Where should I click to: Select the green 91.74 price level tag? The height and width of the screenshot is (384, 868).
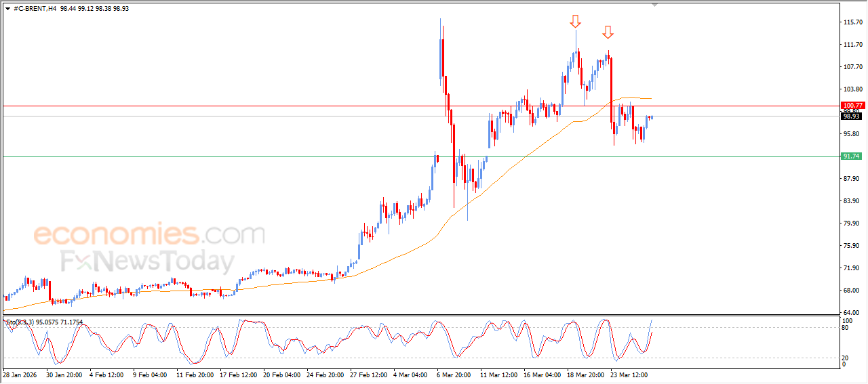(x=852, y=156)
